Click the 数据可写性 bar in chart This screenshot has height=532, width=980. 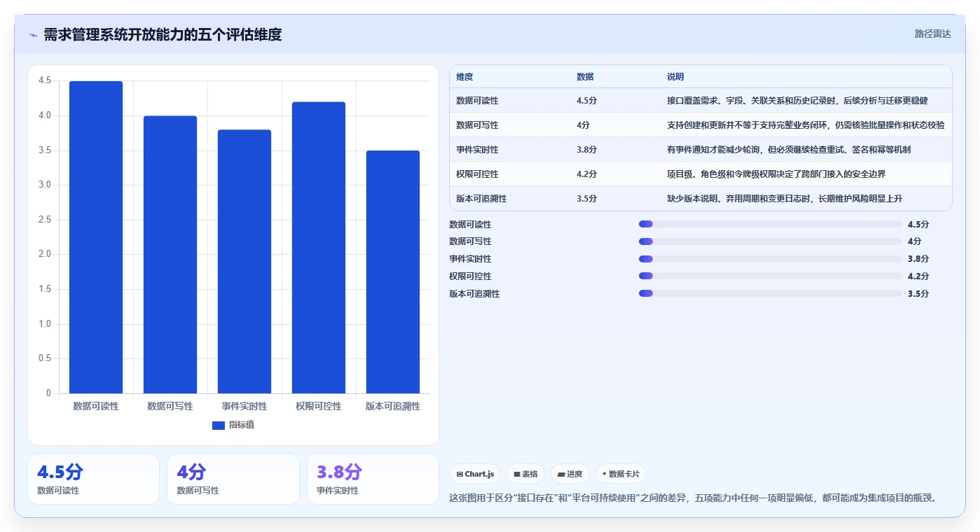pyautogui.click(x=170, y=255)
